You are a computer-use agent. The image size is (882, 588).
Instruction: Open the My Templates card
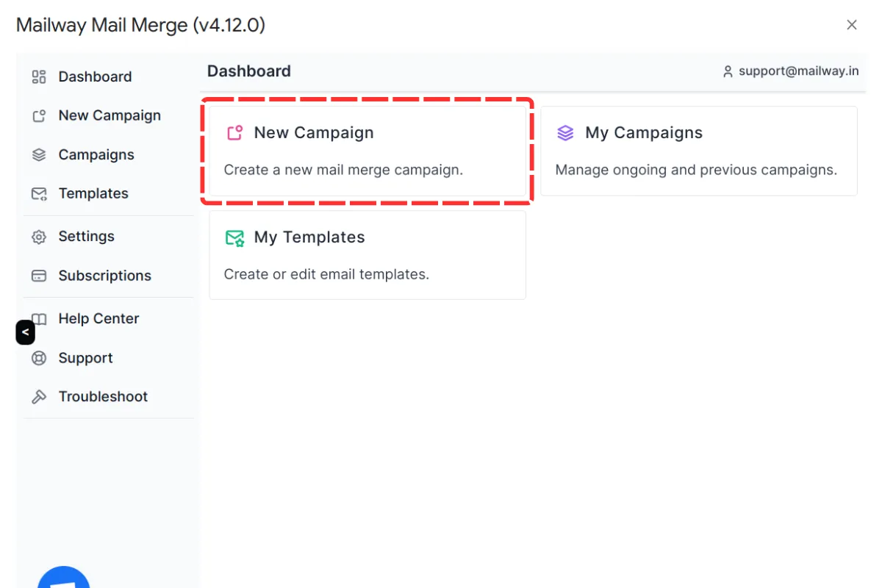click(x=367, y=254)
